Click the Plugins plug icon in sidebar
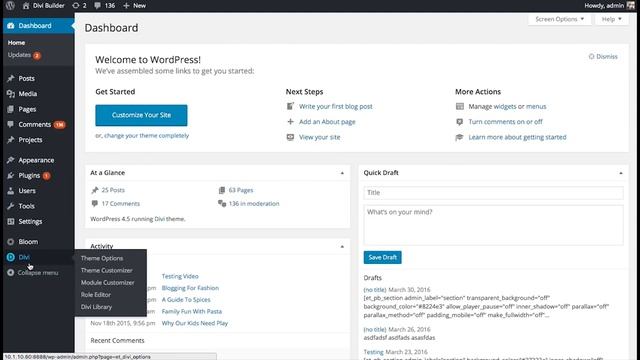Image resolution: width=640 pixels, height=360 pixels. (x=11, y=176)
